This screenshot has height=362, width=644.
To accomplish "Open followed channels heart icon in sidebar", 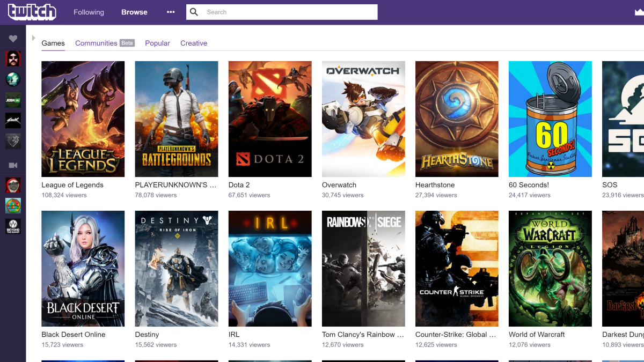I will [13, 39].
